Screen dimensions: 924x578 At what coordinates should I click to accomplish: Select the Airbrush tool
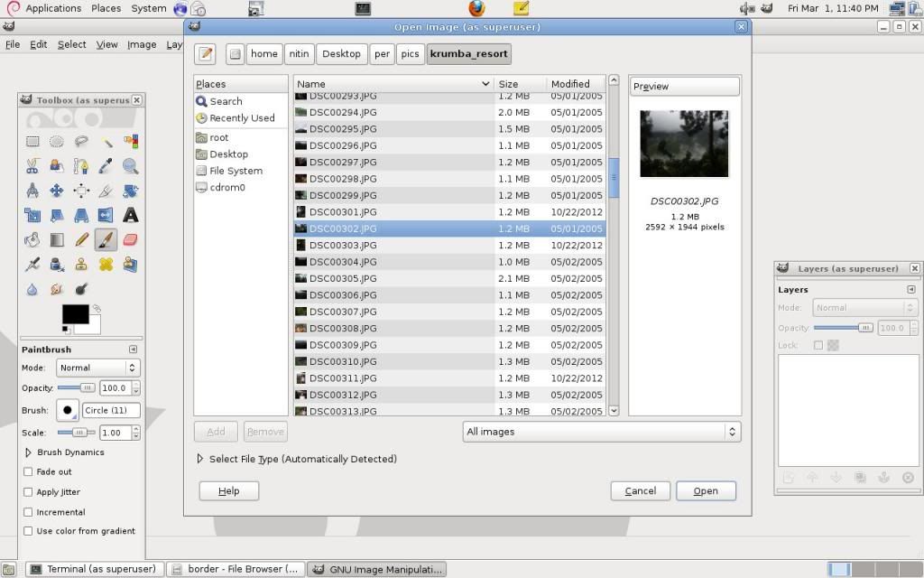pyautogui.click(x=32, y=265)
